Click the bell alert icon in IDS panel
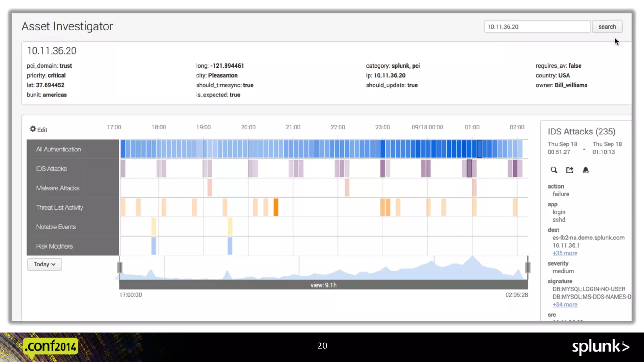This screenshot has height=362, width=644. [x=585, y=170]
